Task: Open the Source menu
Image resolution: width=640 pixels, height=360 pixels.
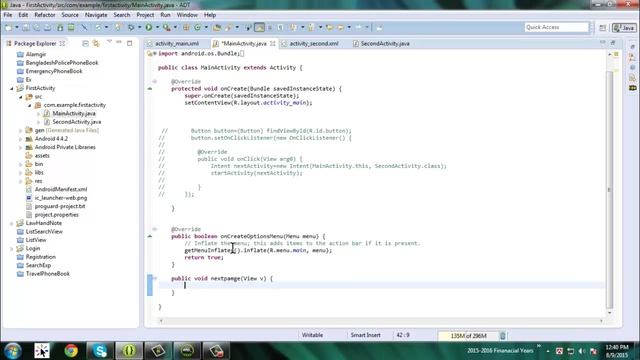Action: pyautogui.click(x=70, y=15)
